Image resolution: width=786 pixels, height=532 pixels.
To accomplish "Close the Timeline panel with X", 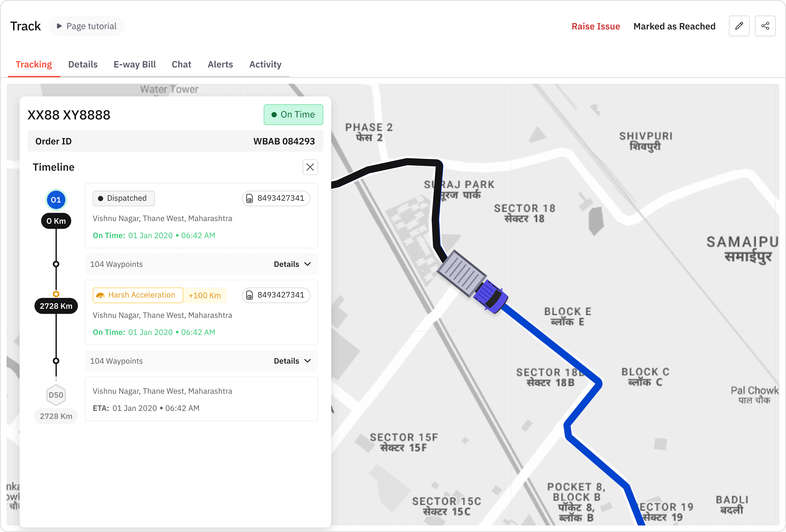I will coord(310,167).
